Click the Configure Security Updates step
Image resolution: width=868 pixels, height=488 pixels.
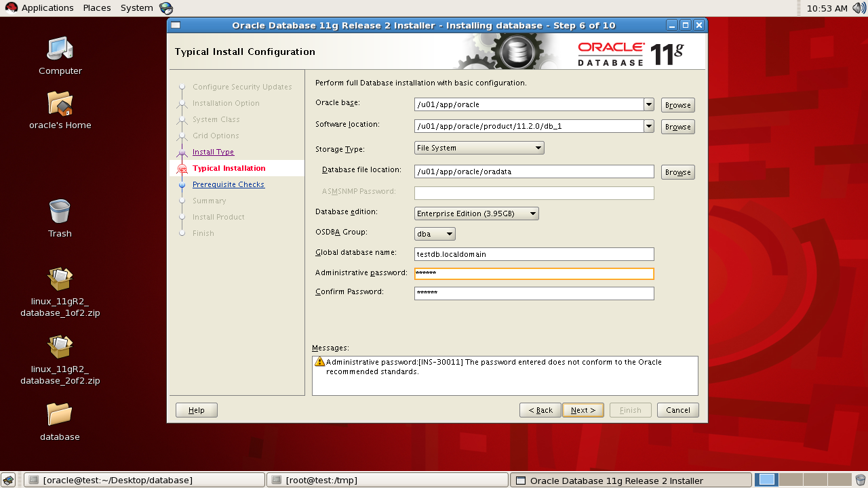pyautogui.click(x=242, y=87)
